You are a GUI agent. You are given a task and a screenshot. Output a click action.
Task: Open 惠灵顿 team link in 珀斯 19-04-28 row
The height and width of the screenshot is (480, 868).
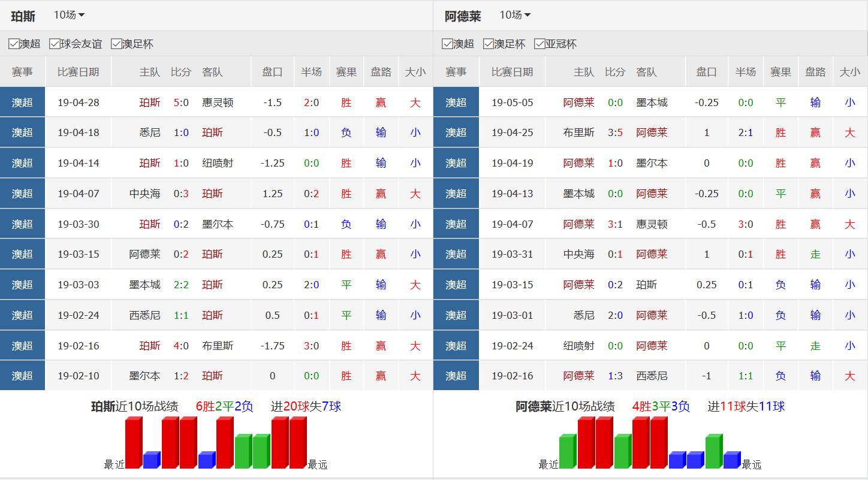[x=218, y=102]
